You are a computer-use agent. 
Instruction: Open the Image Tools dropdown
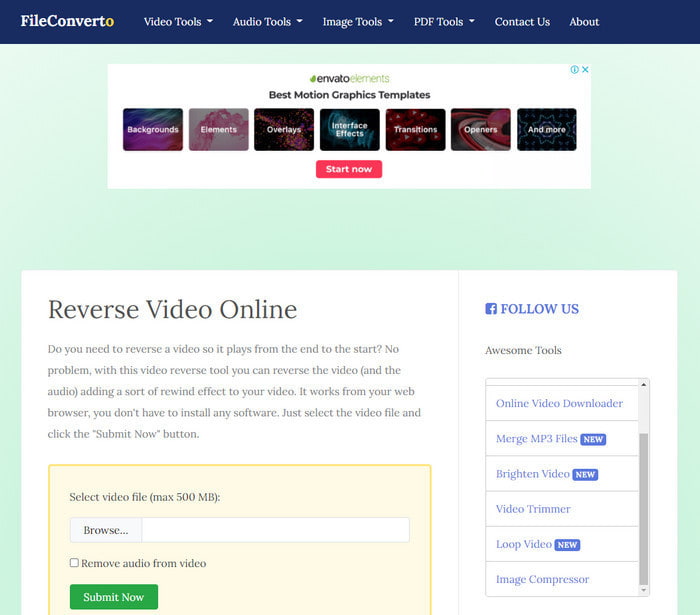(358, 21)
